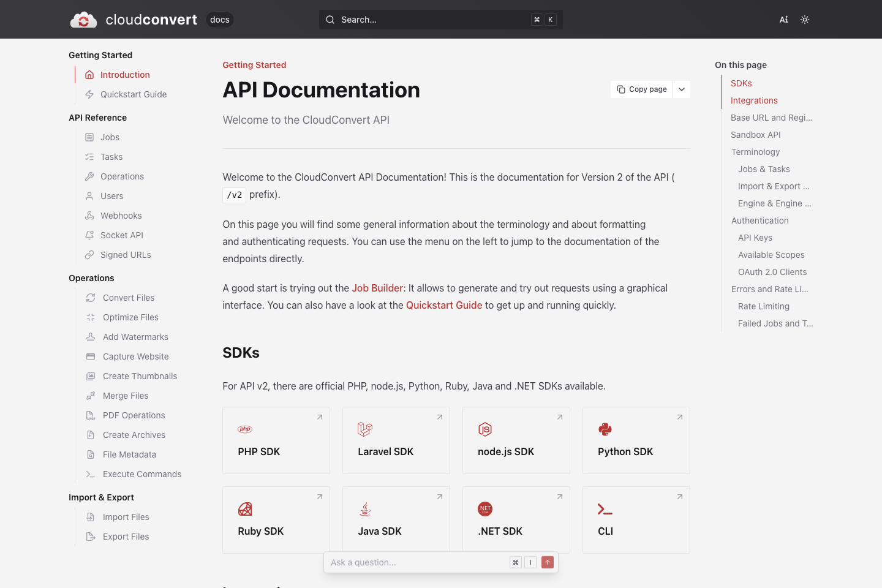Select Quickstart Guide in the sidebar
882x588 pixels.
coord(134,94)
